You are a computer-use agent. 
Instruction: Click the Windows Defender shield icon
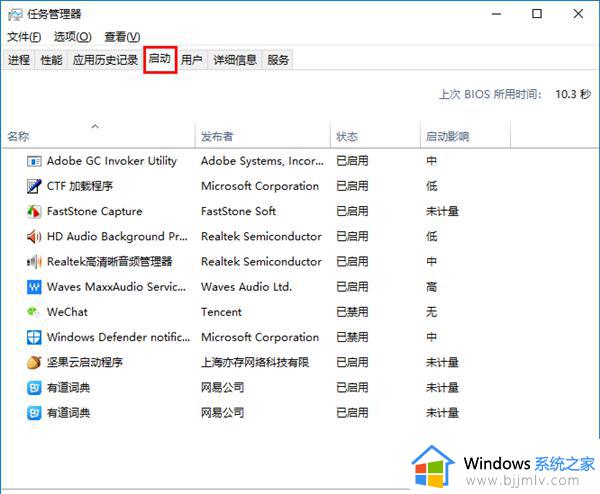(34, 337)
